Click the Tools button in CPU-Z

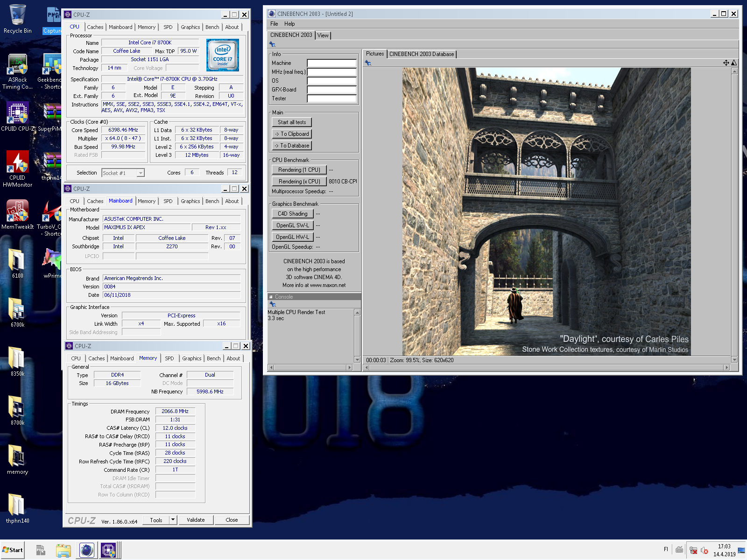[156, 520]
